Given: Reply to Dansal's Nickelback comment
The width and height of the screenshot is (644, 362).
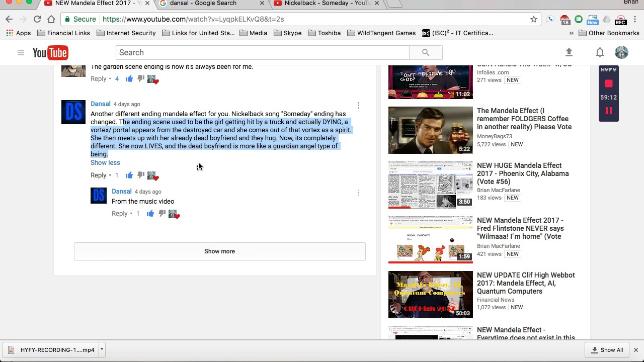Looking at the screenshot, I should pos(99,175).
